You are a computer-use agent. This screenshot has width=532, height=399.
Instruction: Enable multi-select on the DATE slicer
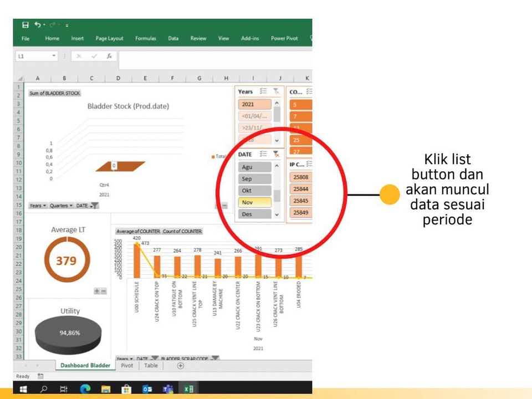pos(263,154)
